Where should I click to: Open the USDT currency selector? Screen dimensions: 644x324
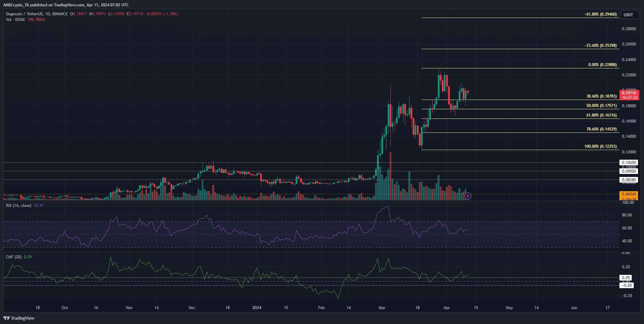(629, 15)
